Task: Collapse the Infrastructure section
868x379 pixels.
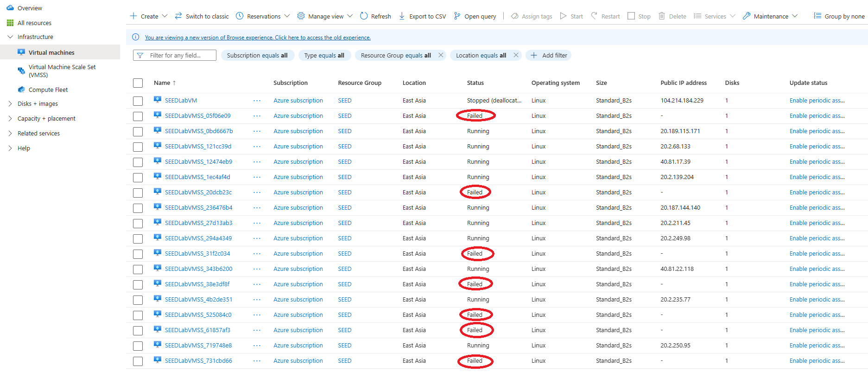Action: click(x=10, y=37)
